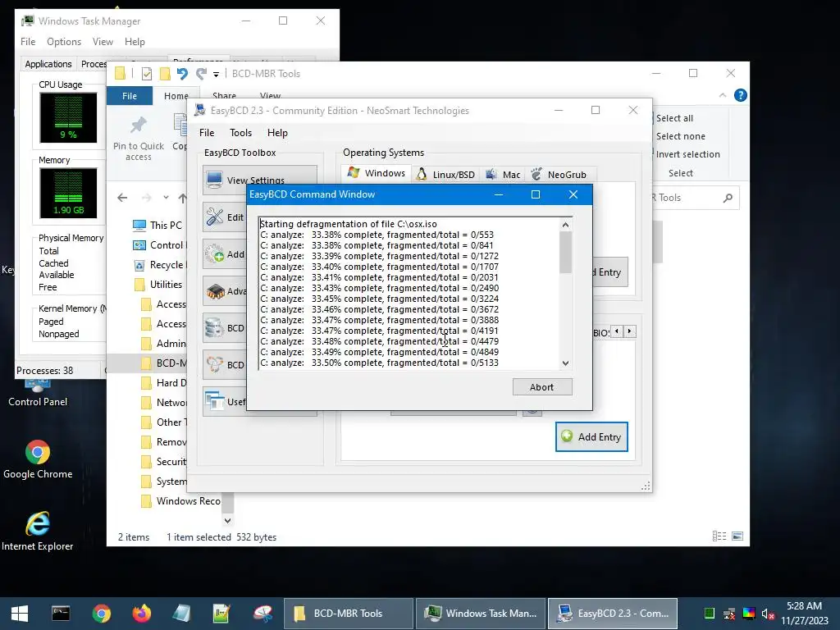The height and width of the screenshot is (630, 840).
Task: Click the Home tab in Explorer ribbon
Action: pyautogui.click(x=176, y=96)
